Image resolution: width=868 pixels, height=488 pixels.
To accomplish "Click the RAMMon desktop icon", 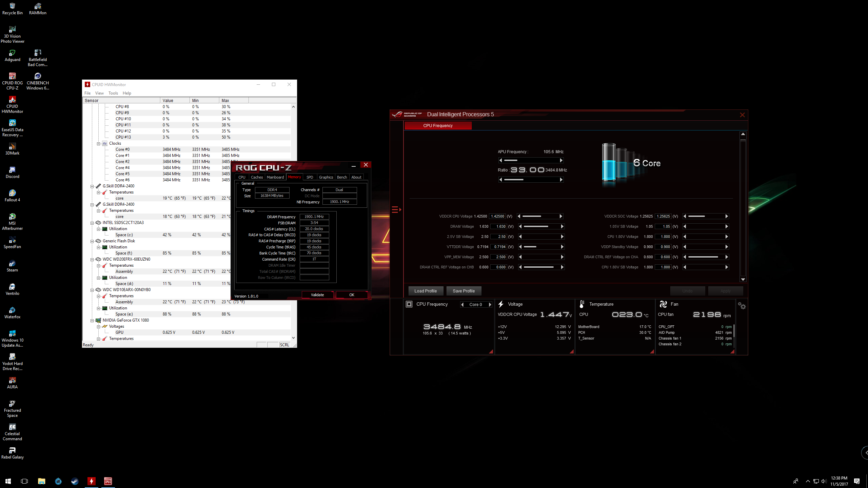I will pyautogui.click(x=38, y=6).
